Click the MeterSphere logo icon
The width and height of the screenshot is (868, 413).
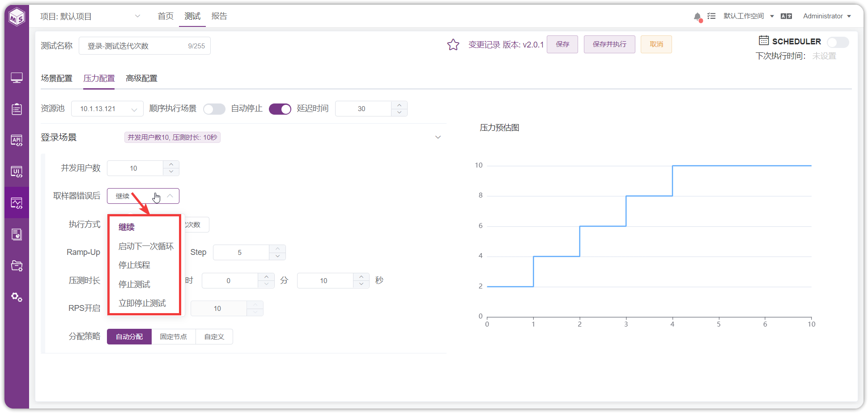click(x=17, y=17)
